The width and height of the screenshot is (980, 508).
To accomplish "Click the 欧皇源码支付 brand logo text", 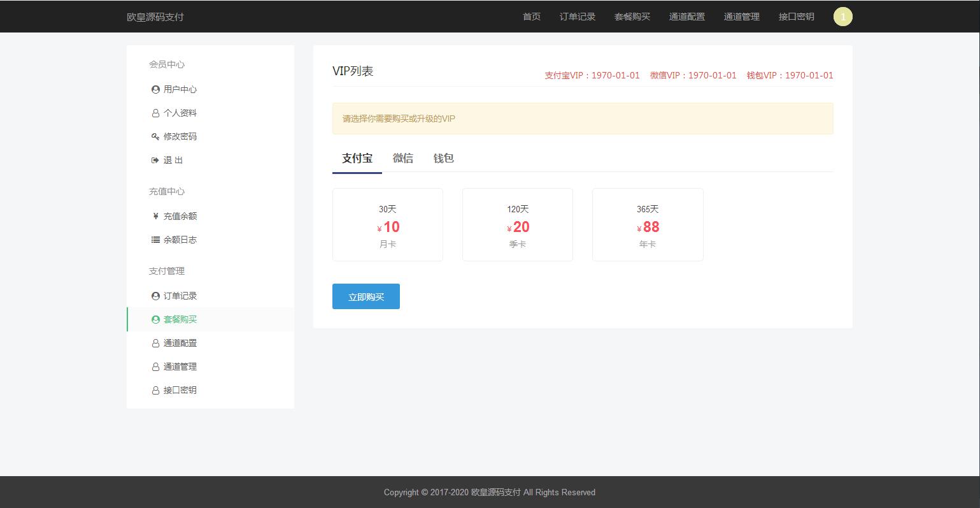I will coord(155,17).
